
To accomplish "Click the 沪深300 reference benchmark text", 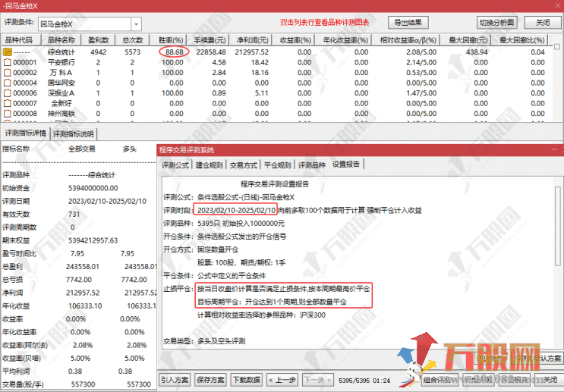I will pyautogui.click(x=313, y=315).
